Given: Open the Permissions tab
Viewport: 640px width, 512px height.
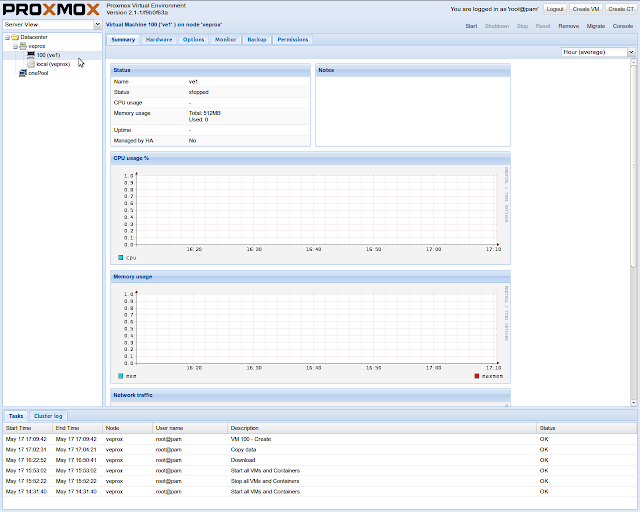Looking at the screenshot, I should click(x=293, y=40).
